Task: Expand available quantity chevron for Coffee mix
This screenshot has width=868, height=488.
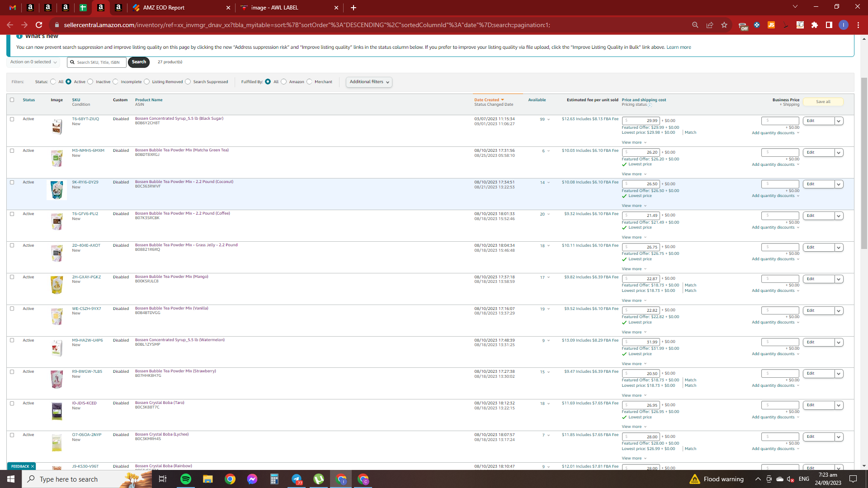Action: click(548, 214)
